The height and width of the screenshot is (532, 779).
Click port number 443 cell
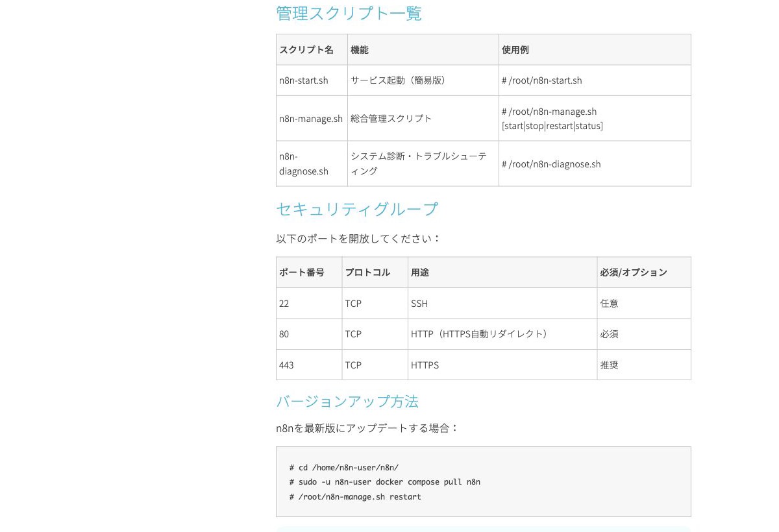(309, 365)
